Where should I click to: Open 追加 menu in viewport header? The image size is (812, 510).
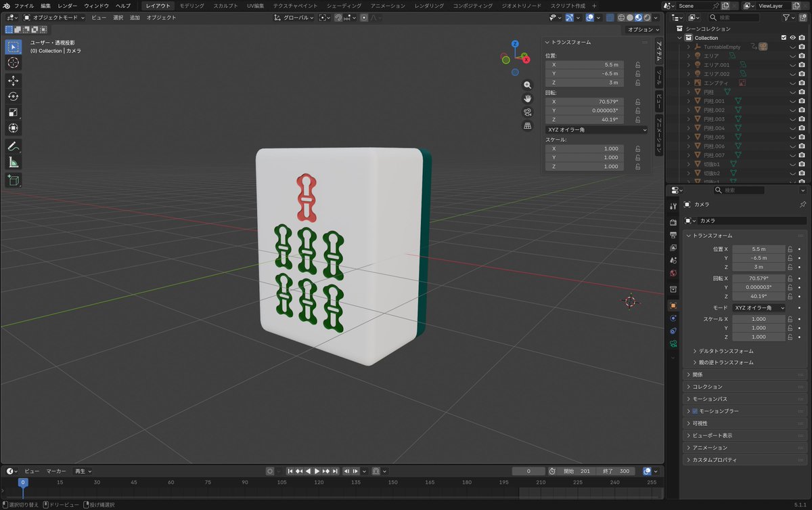(135, 17)
